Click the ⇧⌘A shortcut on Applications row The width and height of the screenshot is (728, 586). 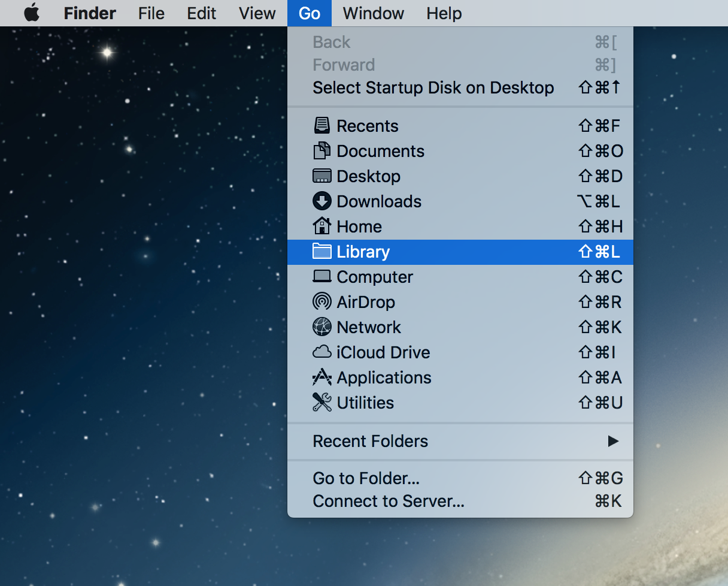[600, 377]
